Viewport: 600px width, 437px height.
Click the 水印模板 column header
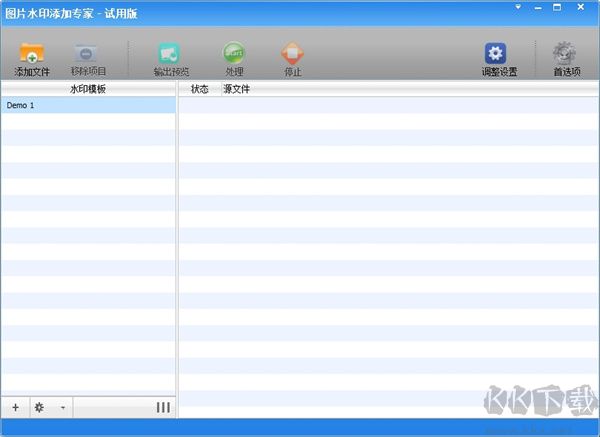click(x=88, y=89)
